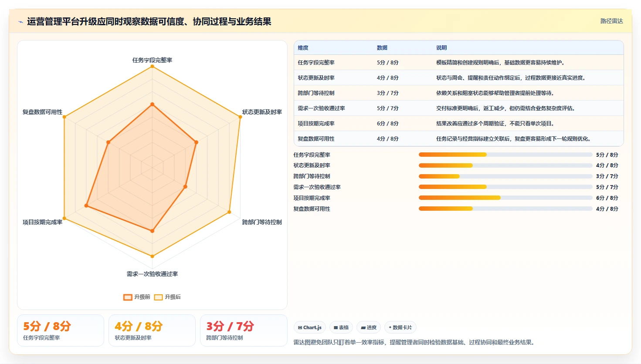Click the 升级前 point on the 项目按期完成率 axis
Viewport: 641px width, 364px height.
pyautogui.click(x=86, y=206)
